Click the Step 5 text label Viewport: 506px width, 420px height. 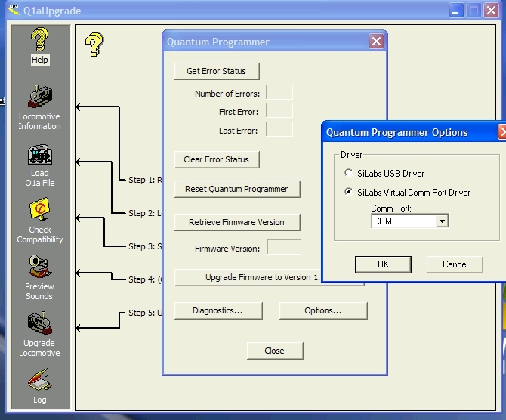tap(145, 313)
